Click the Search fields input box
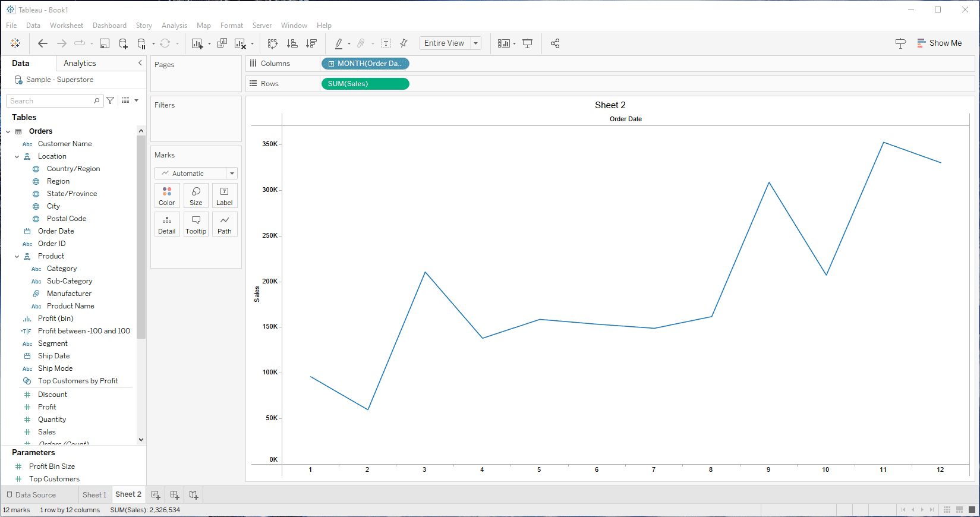The height and width of the screenshot is (517, 980). click(51, 101)
